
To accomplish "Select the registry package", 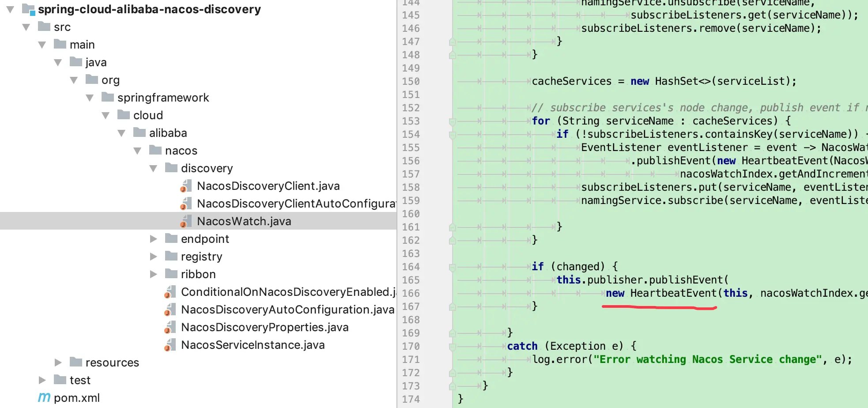I will coord(202,257).
